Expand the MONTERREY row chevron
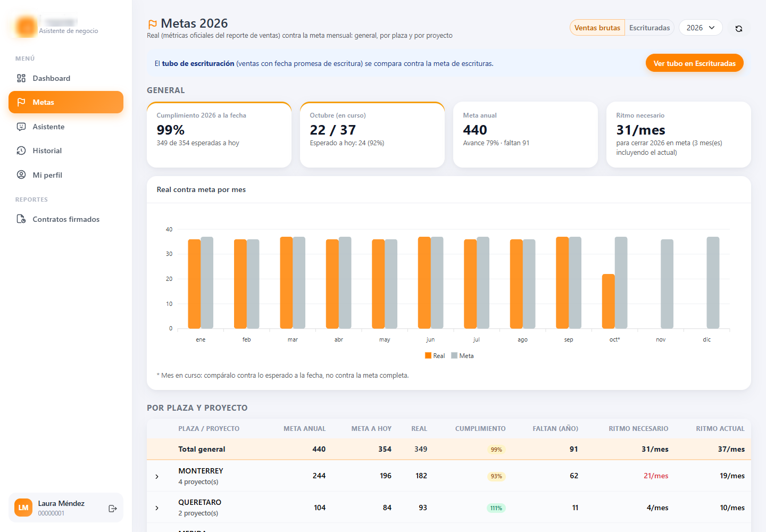766x532 pixels. pyautogui.click(x=157, y=477)
